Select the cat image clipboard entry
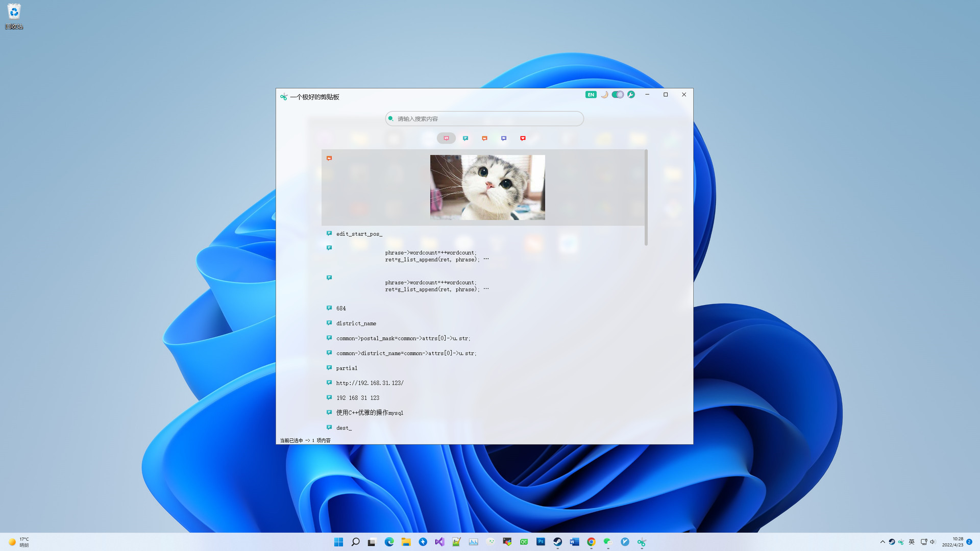Viewport: 980px width, 551px height. pyautogui.click(x=487, y=187)
